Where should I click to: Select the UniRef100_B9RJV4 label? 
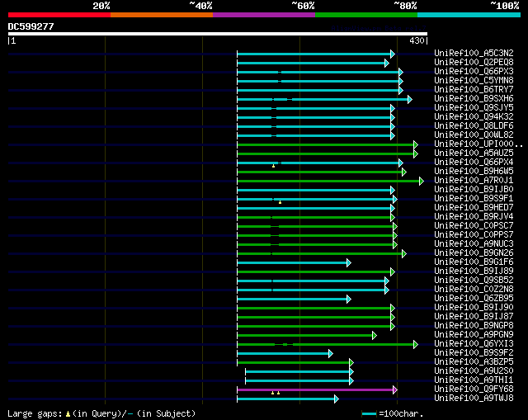tap(474, 216)
